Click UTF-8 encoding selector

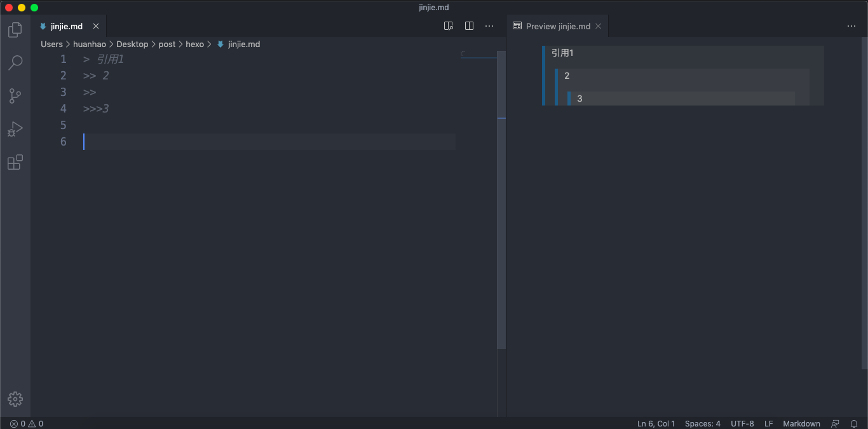click(x=742, y=423)
